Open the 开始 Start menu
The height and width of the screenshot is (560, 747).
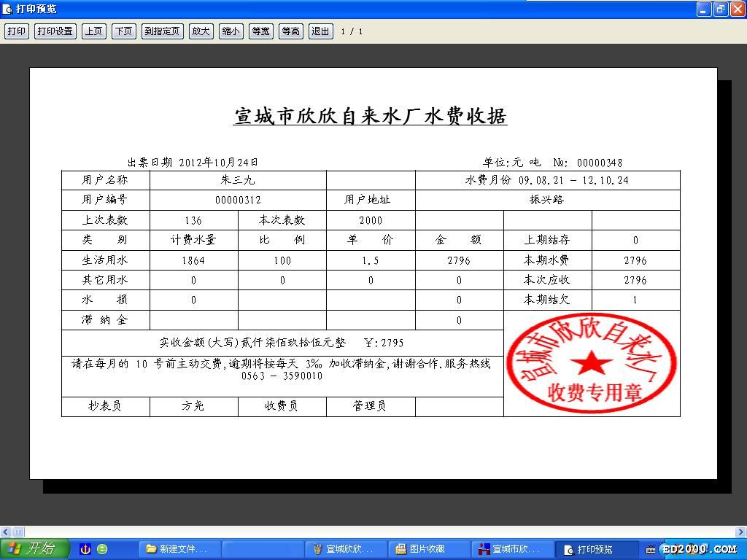[x=35, y=548]
